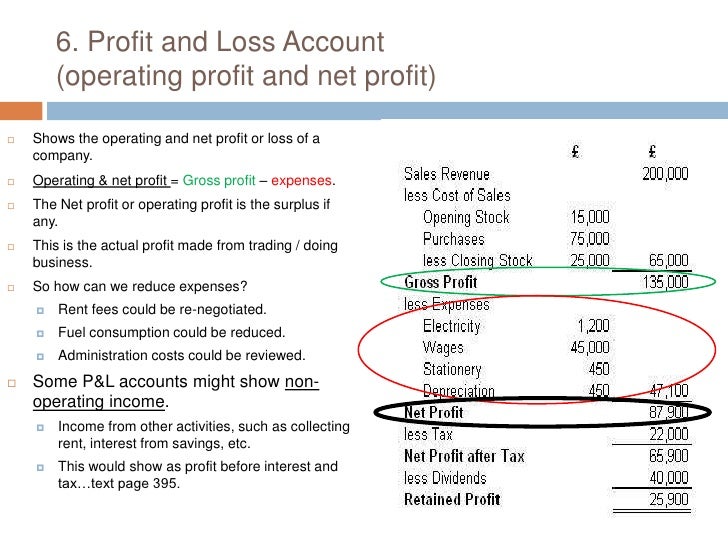Click 'less Closing Stock' label
This screenshot has width=728, height=546.
pyautogui.click(x=477, y=260)
